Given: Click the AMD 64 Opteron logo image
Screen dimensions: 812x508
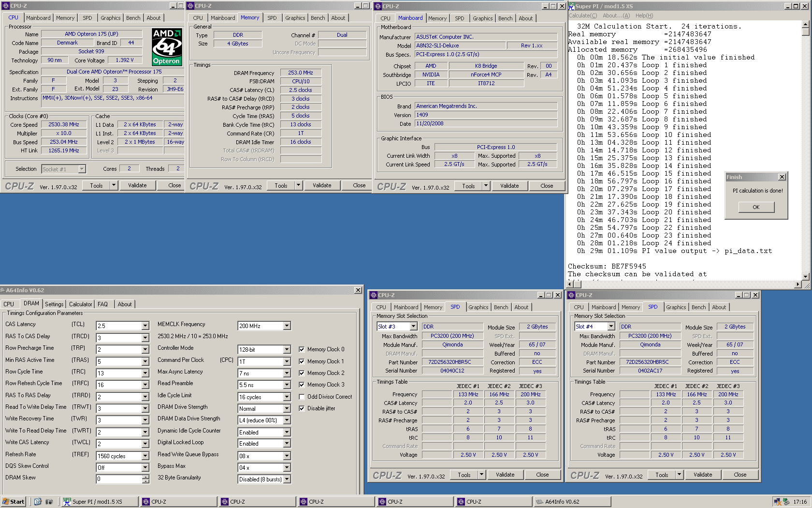Looking at the screenshot, I should (x=166, y=47).
